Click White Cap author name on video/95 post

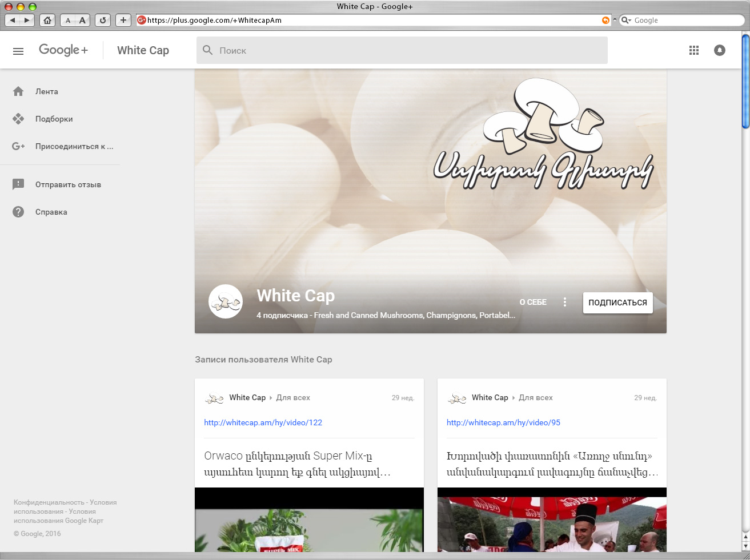pyautogui.click(x=490, y=397)
